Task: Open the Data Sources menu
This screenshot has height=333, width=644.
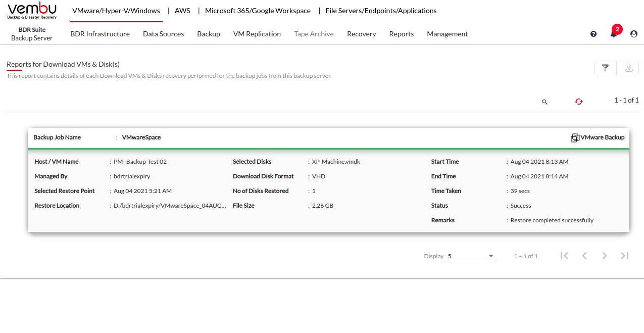Action: point(163,34)
